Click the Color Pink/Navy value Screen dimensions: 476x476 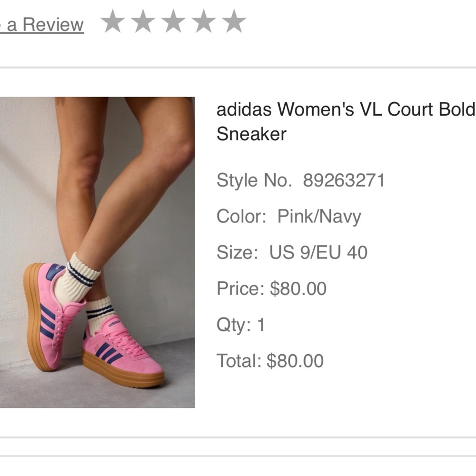click(x=288, y=216)
